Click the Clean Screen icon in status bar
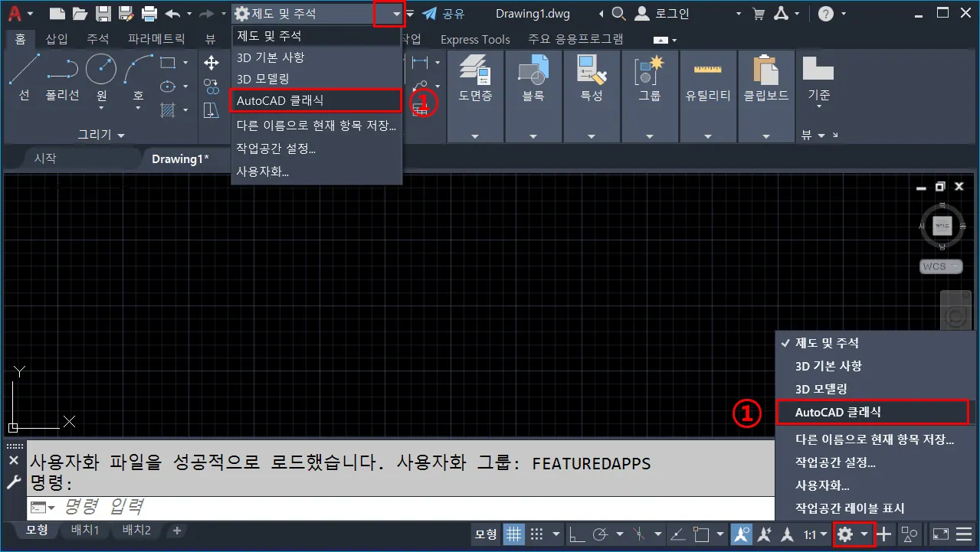Screen dimensions: 980x552 click(940, 534)
